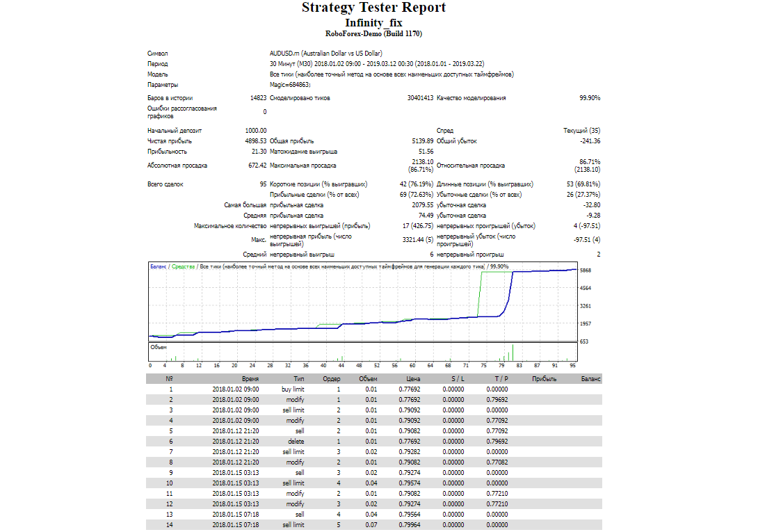Screen dimensions: 774x532
Task: Select the "Относительная просадка" label
Action: click(470, 166)
